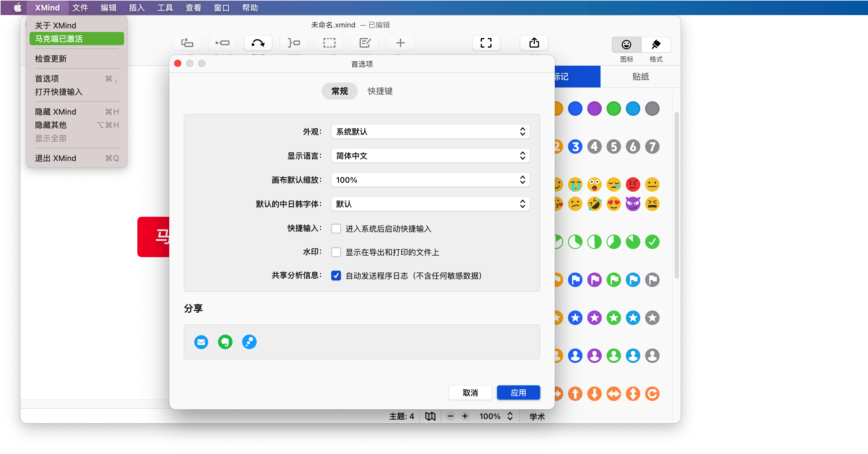Click the relationship arrow toolbar icon
The image size is (868, 454).
coord(258,43)
